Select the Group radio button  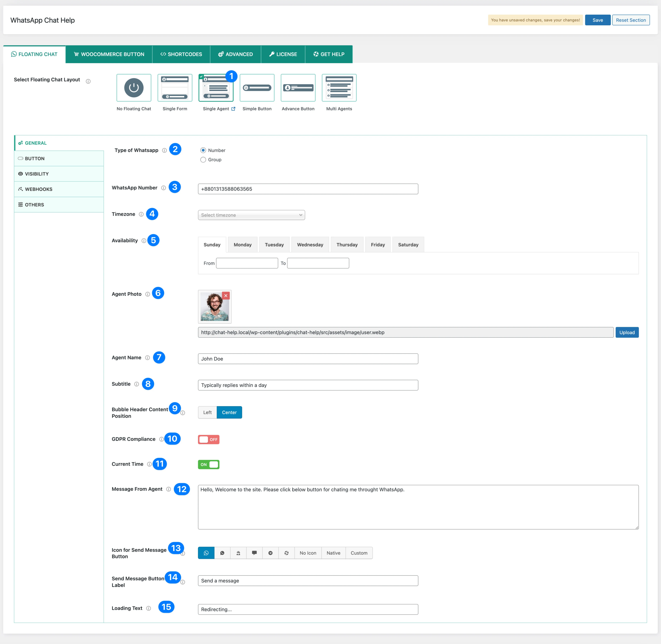point(203,160)
